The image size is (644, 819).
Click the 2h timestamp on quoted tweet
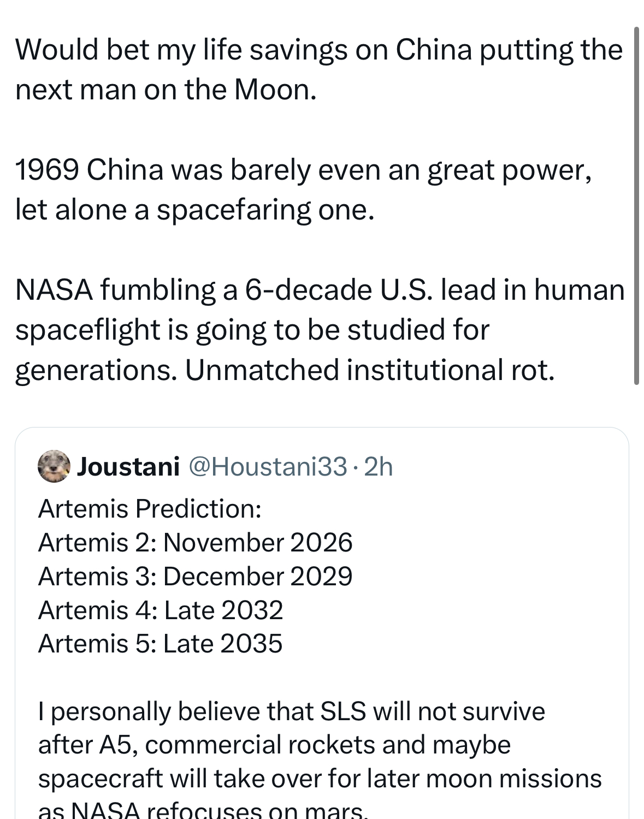[378, 466]
